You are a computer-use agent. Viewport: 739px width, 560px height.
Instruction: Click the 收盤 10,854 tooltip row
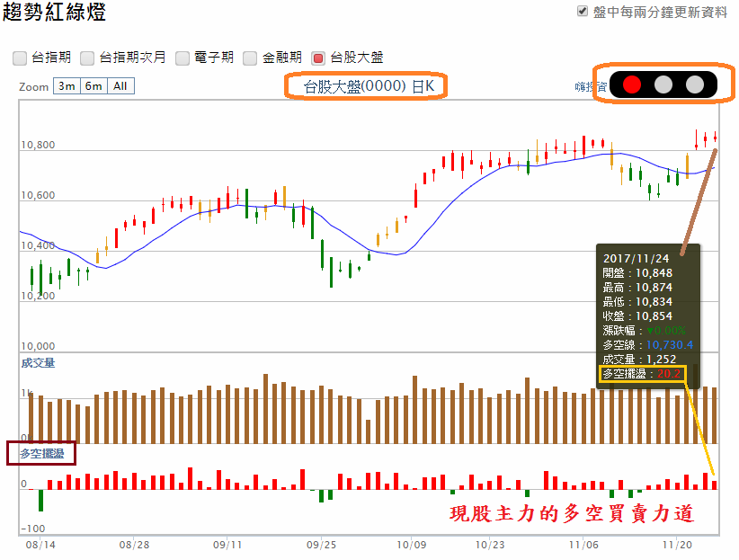click(x=637, y=316)
